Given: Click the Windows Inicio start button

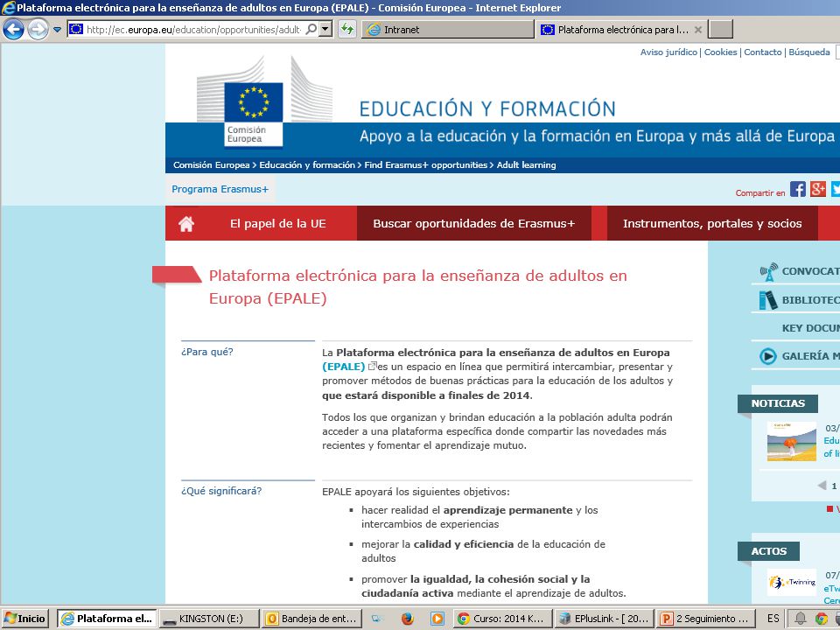Looking at the screenshot, I should tap(25, 619).
